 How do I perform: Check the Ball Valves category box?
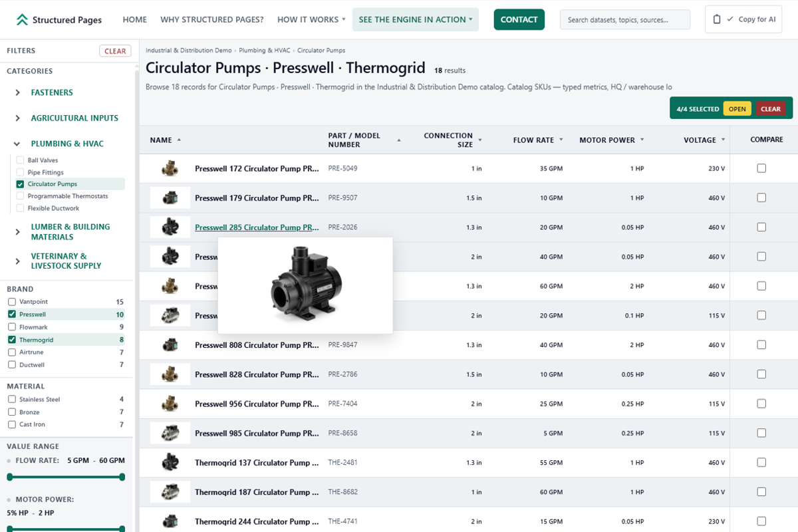(x=20, y=160)
